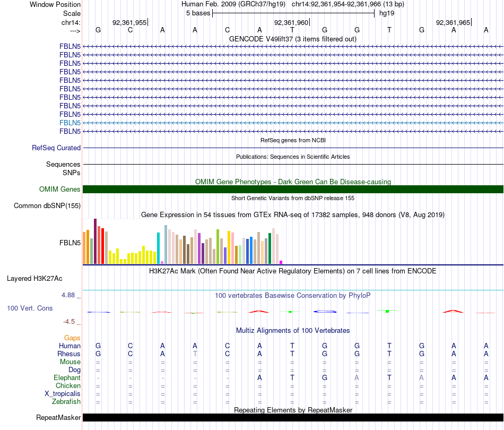Click the Elephant species label
This screenshot has width=504, height=430.
pos(67,378)
